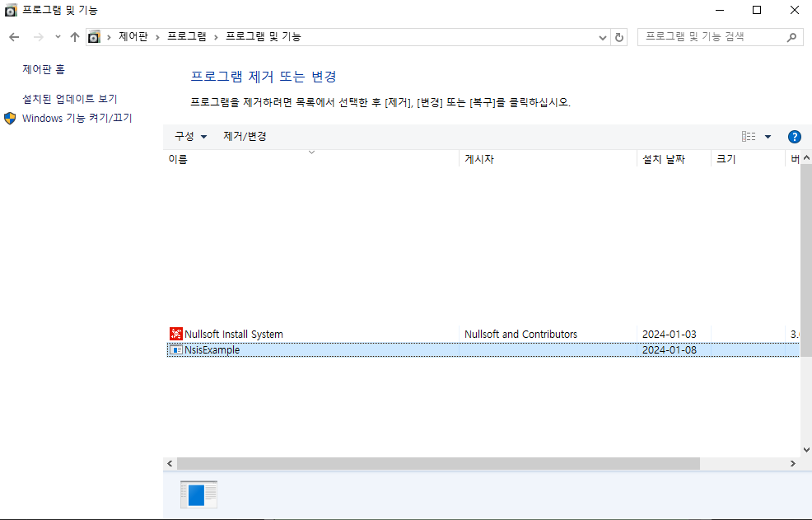Viewport: 812px width, 520px height.
Task: Minimize the 프로그램 및 기능 window
Action: point(719,10)
